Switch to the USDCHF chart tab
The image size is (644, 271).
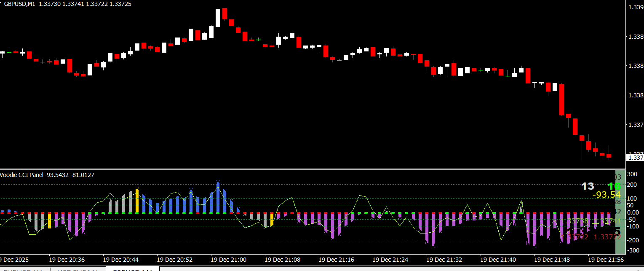[78, 270]
